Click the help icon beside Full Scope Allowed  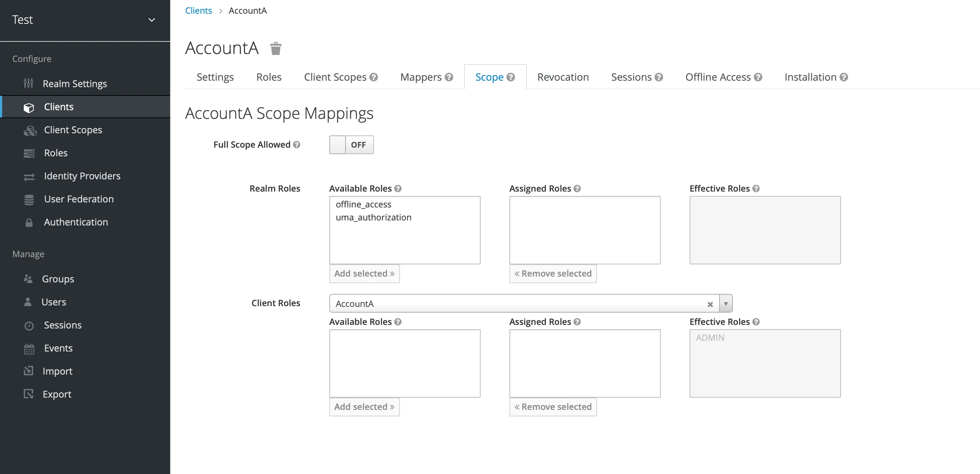[x=297, y=144]
